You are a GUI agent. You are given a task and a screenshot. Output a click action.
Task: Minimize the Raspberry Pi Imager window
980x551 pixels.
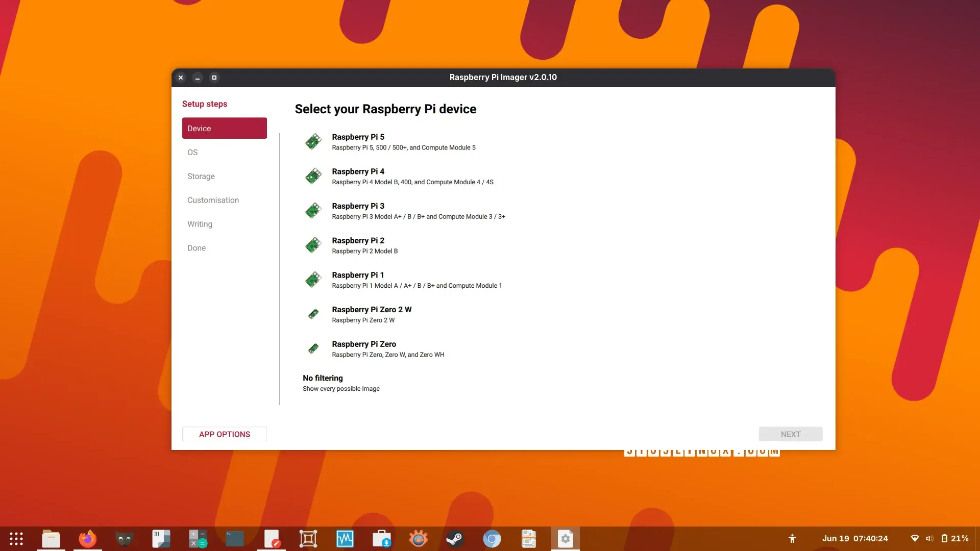198,78
